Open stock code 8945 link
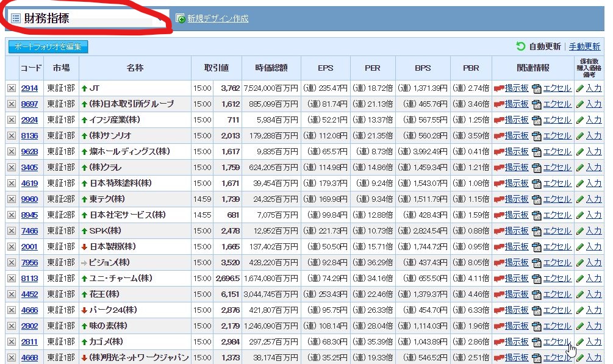 (x=29, y=215)
